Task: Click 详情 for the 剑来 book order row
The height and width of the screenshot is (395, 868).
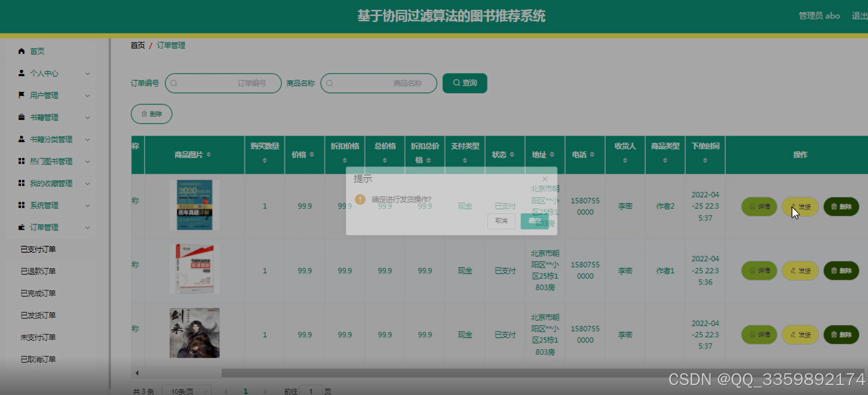Action: pos(759,335)
